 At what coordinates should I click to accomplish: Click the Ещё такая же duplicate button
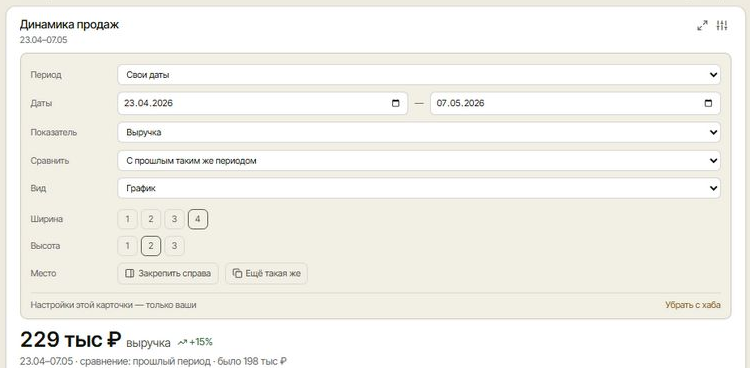pyautogui.click(x=266, y=273)
